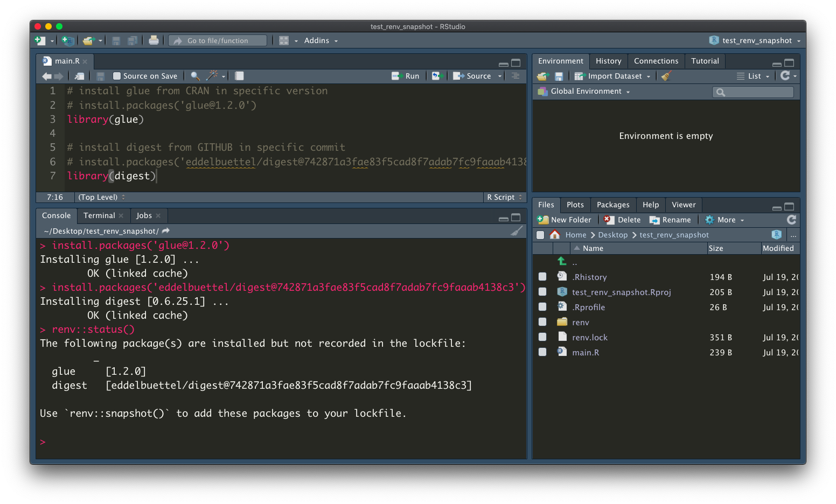
Task: Clear the console with the broom icon
Action: (x=517, y=231)
